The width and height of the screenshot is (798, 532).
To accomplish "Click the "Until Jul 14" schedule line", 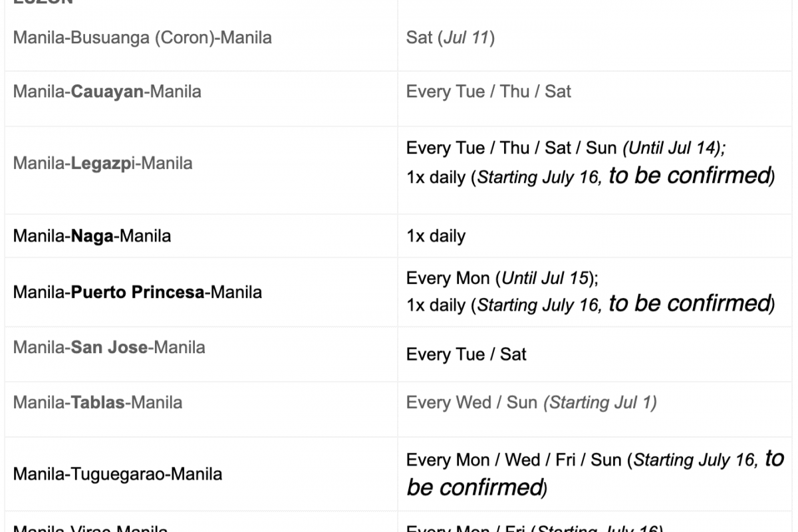I will pyautogui.click(x=565, y=148).
